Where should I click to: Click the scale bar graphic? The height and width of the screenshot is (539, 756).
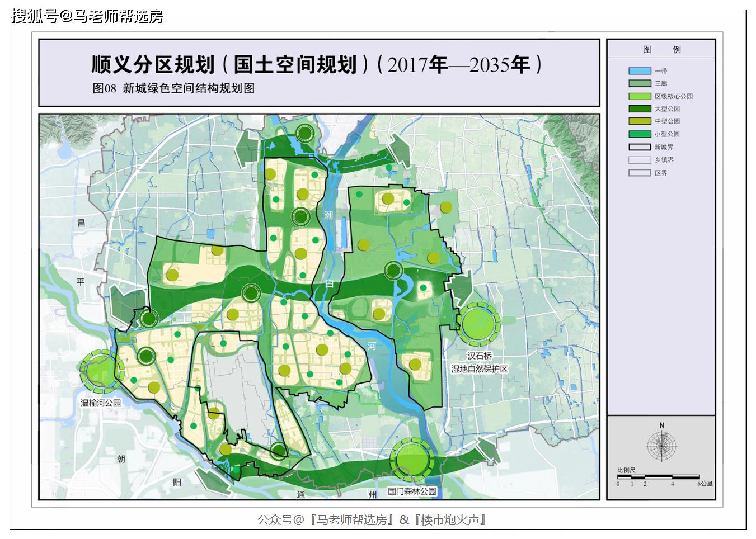(x=658, y=476)
